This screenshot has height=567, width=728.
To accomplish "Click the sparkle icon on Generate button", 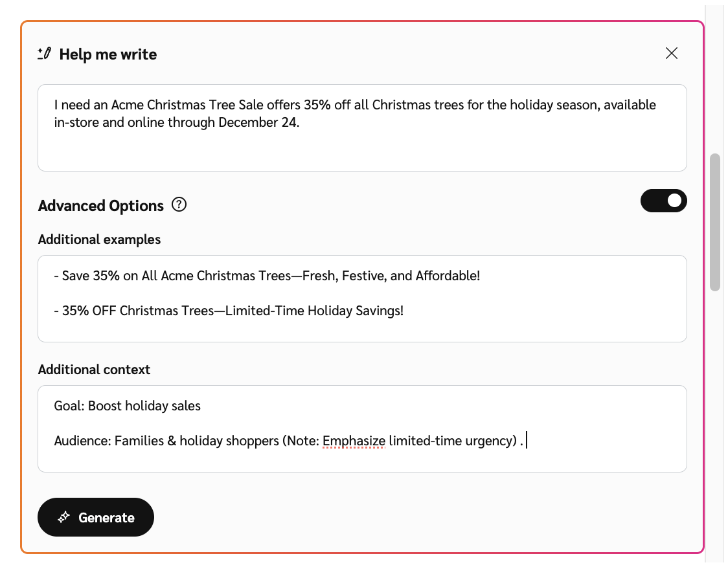I will [63, 517].
